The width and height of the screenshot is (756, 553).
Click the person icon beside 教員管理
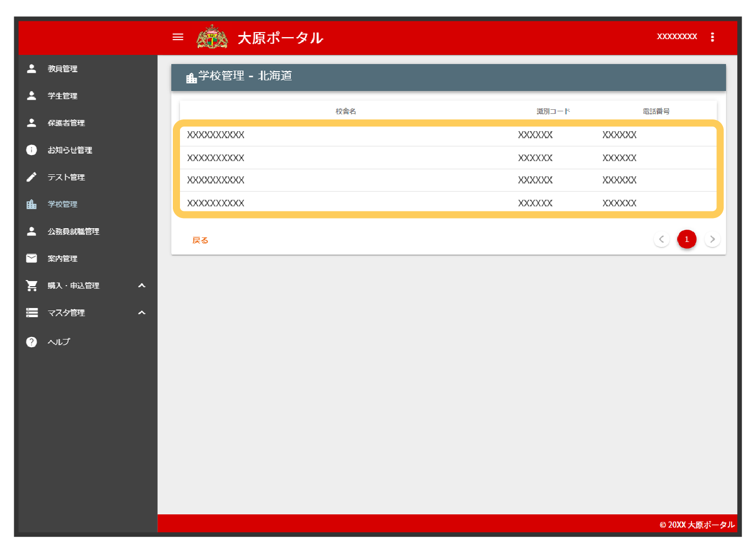click(x=32, y=69)
